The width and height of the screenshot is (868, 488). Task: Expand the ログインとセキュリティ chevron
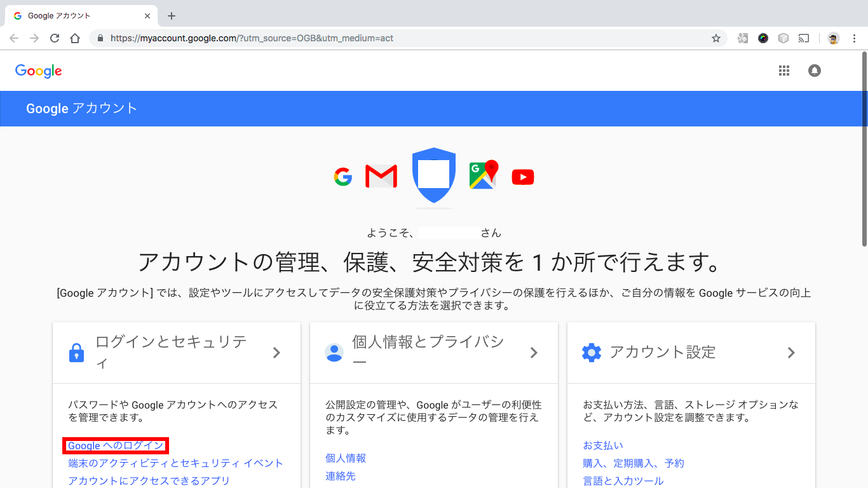tap(276, 352)
